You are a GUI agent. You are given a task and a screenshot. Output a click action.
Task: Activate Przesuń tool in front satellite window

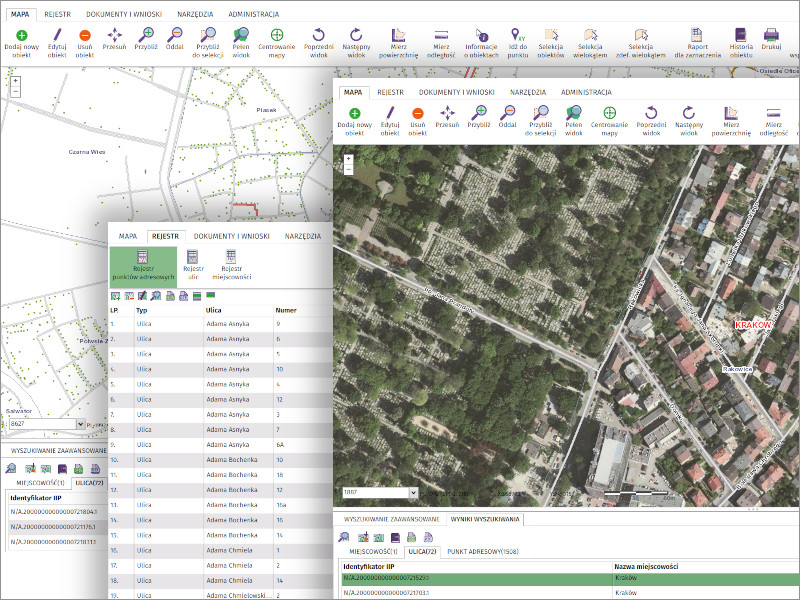coord(447,118)
